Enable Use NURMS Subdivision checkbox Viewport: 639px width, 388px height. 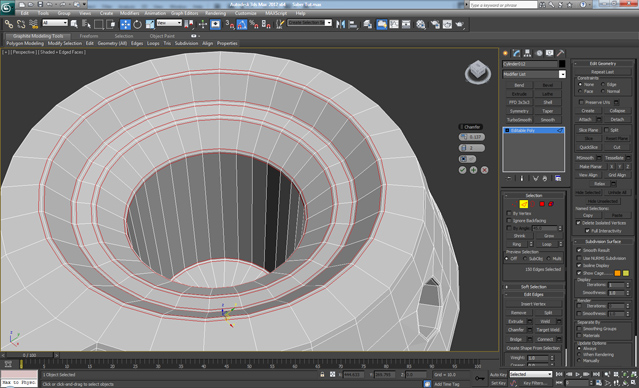579,258
